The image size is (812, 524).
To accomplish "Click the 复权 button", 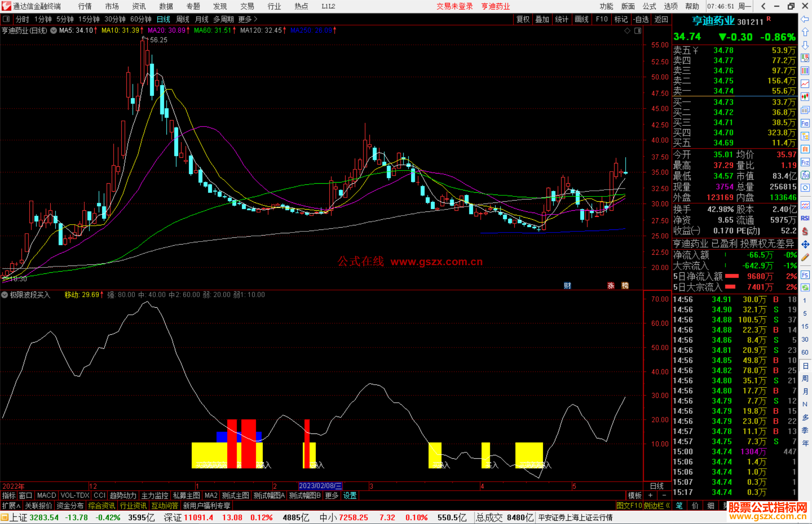I will (523, 19).
